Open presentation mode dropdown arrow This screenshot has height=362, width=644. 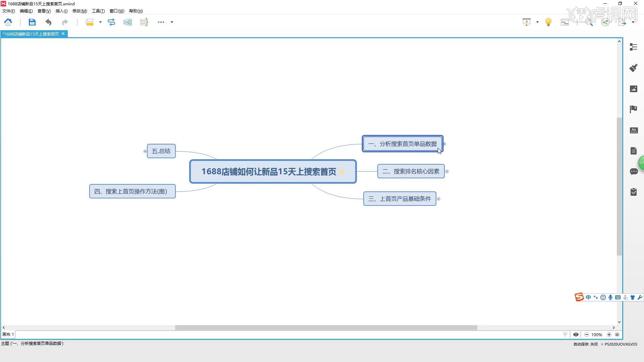point(537,22)
